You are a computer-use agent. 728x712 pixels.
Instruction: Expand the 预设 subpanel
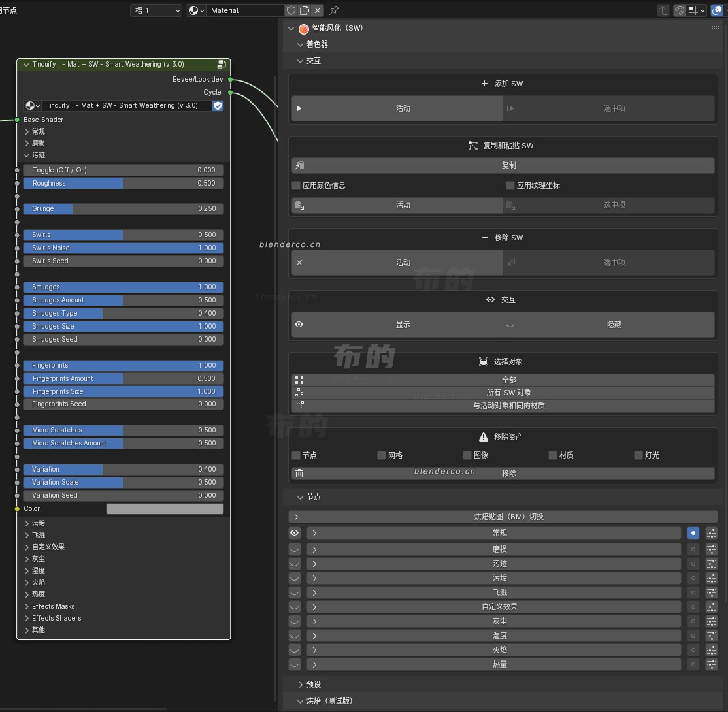click(300, 684)
